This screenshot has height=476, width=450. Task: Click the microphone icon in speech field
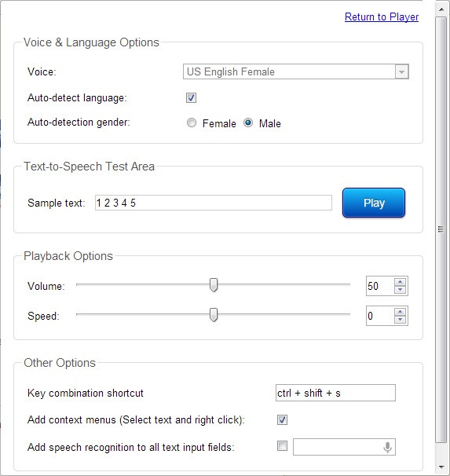coord(387,447)
